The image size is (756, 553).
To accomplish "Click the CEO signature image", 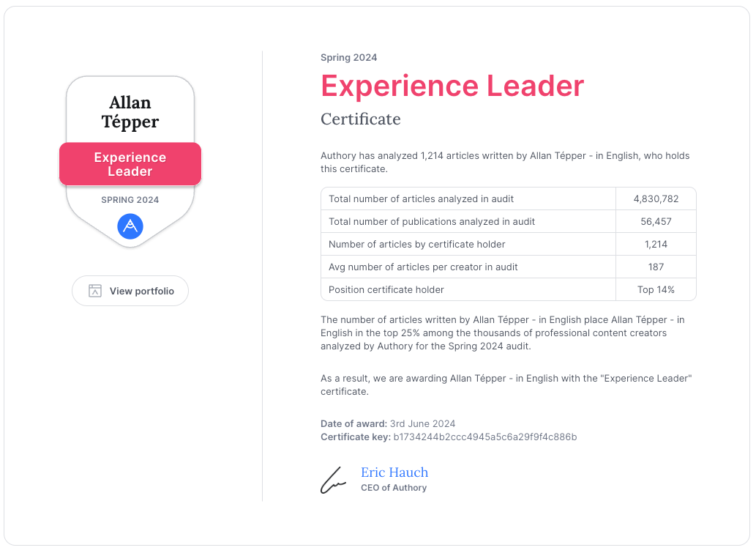I will (334, 480).
